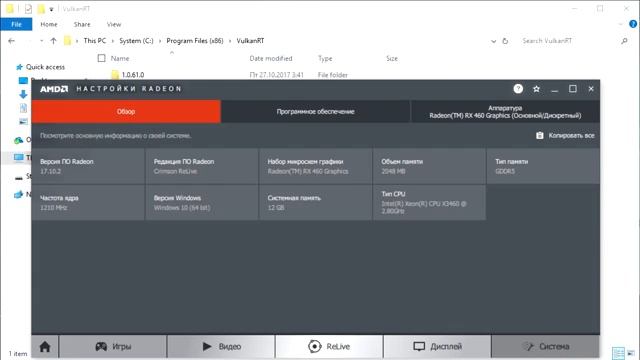Switch Explorer to details view icon

[x=618, y=353]
